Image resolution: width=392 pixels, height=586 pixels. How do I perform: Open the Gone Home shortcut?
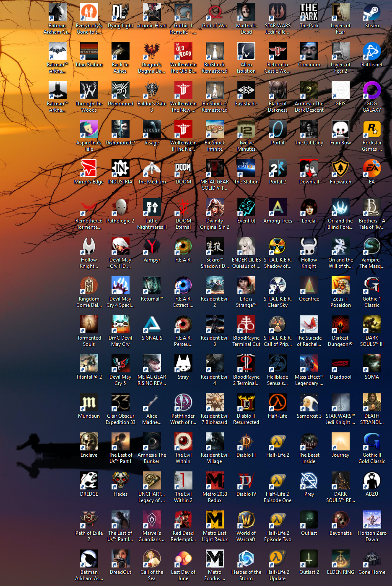372,559
